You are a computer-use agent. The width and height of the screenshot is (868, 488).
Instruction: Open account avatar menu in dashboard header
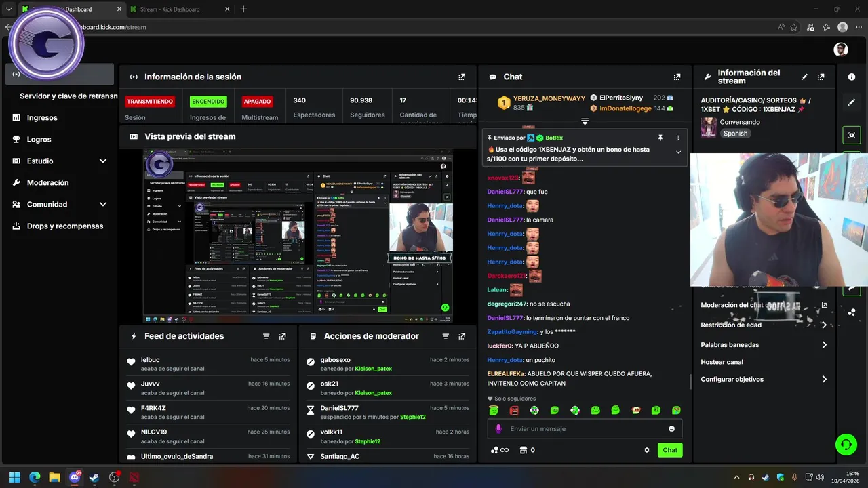pyautogui.click(x=841, y=49)
